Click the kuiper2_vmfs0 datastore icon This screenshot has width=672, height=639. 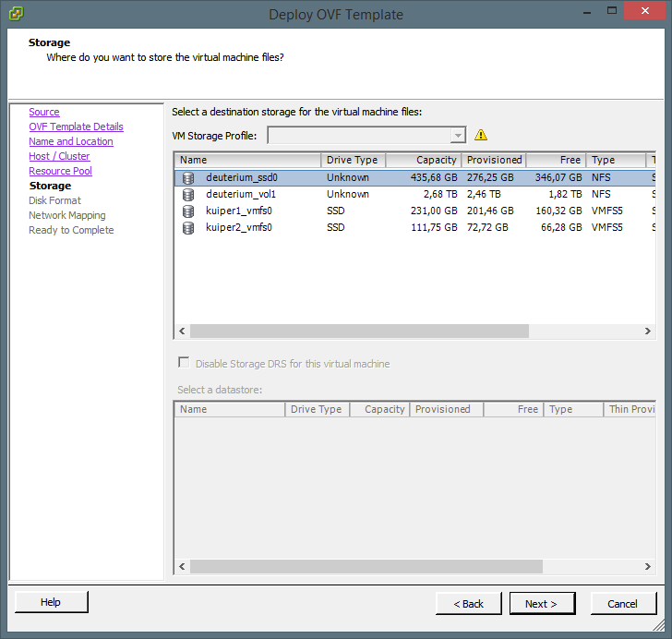pos(188,227)
